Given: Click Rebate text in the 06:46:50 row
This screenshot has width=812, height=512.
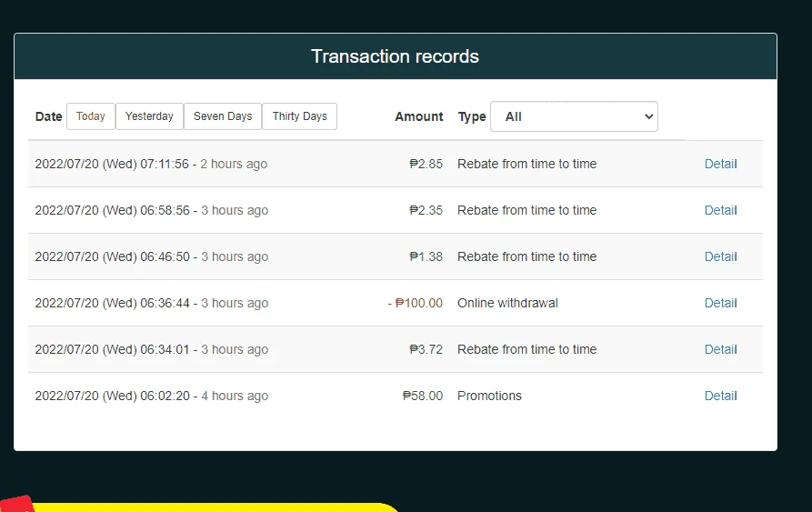Looking at the screenshot, I should tap(526, 256).
